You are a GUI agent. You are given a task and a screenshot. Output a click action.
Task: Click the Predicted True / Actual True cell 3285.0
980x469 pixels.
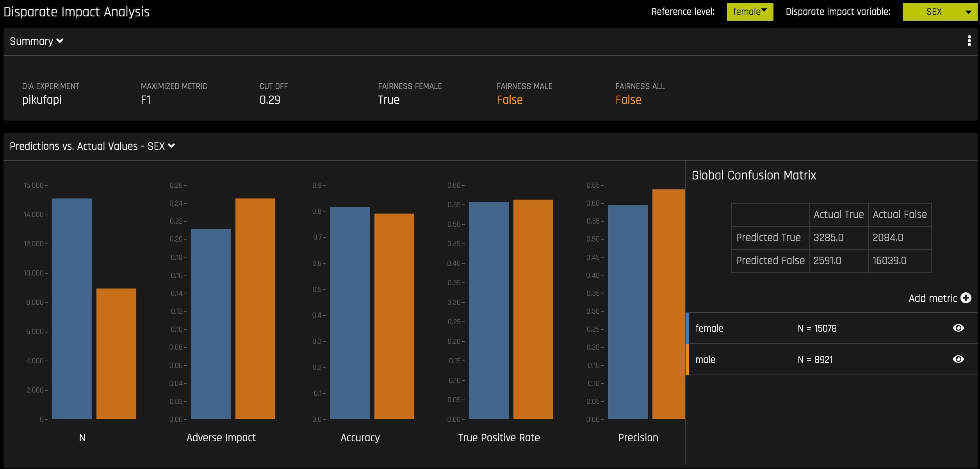[x=829, y=238]
